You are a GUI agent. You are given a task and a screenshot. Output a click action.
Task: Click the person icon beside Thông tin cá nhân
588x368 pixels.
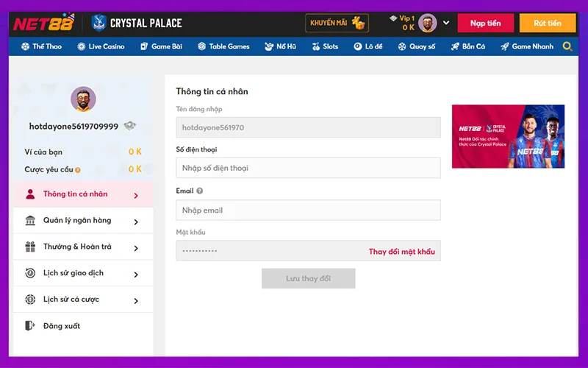pos(30,194)
